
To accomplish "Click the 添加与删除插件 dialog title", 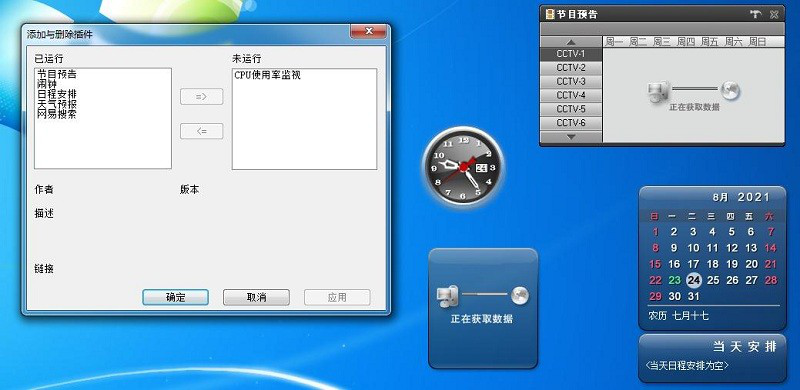I will 60,34.
